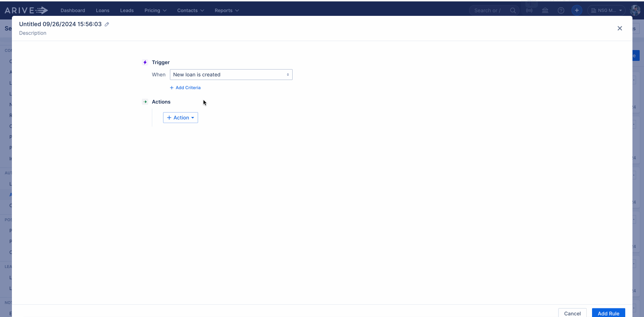Click the rule title Untitled 09/26/2024
Viewport: 644px width, 317px height.
point(60,24)
